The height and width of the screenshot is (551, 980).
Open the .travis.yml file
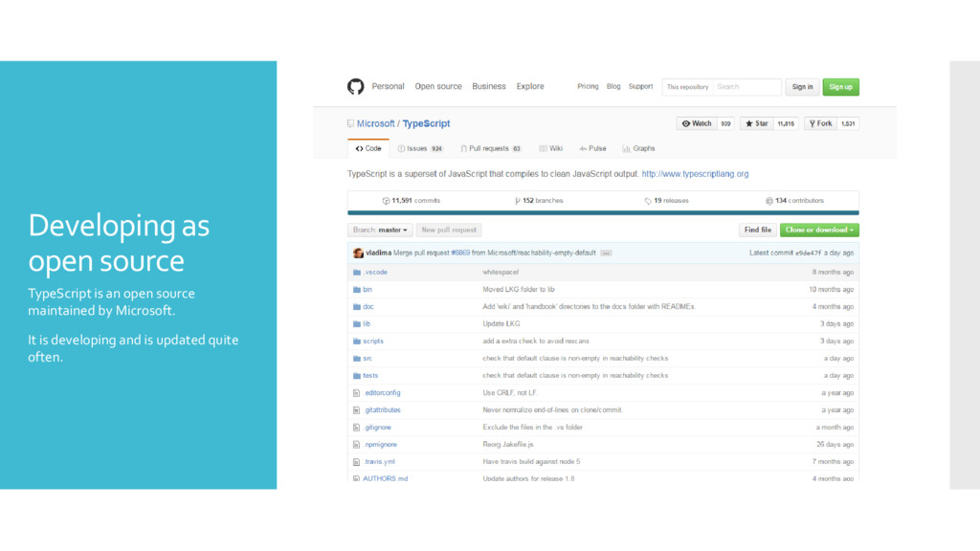[379, 462]
